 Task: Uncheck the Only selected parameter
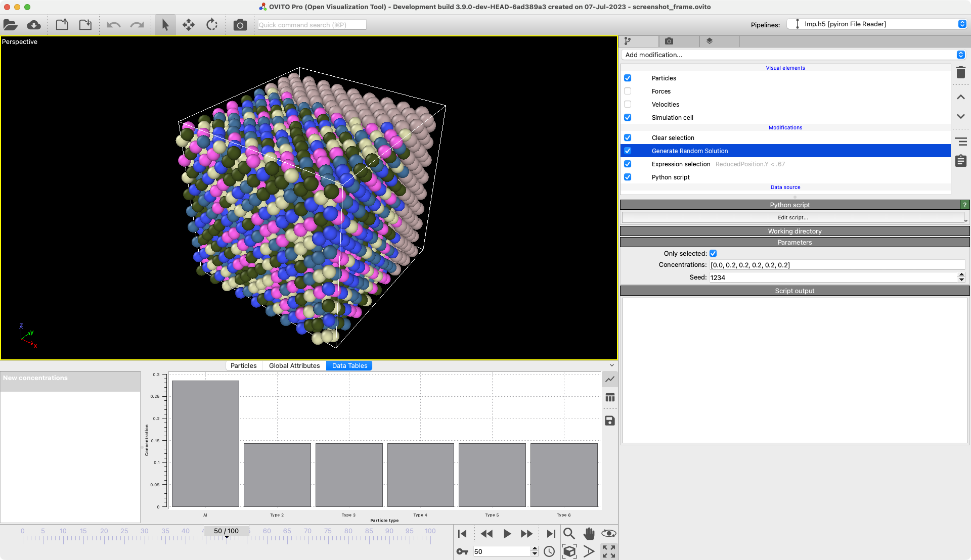713,254
